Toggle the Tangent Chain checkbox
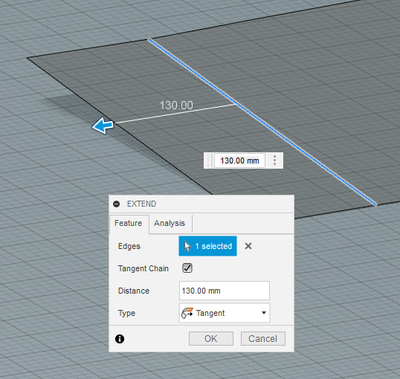 coord(187,268)
